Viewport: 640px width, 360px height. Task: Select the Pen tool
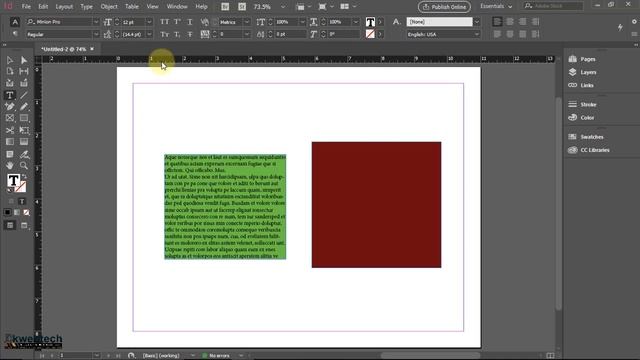[x=10, y=107]
